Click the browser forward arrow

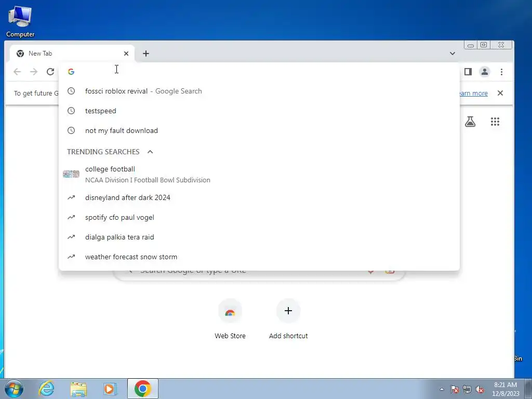click(34, 72)
